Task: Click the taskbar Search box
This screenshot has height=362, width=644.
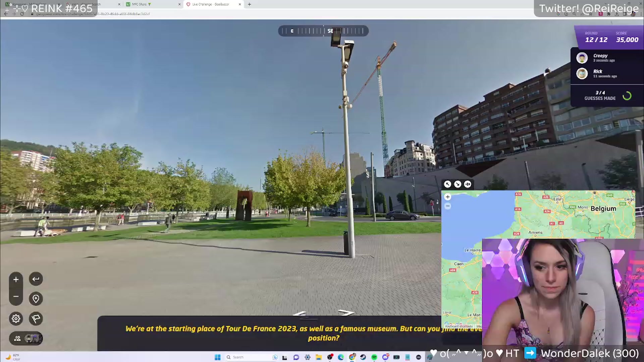Action: click(x=251, y=357)
